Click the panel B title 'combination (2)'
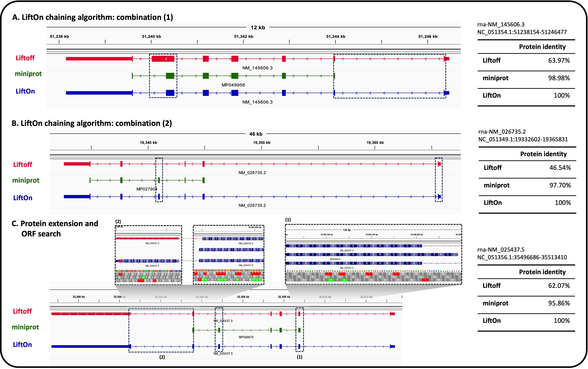Screen dimensions: 588x369 pyautogui.click(x=143, y=123)
